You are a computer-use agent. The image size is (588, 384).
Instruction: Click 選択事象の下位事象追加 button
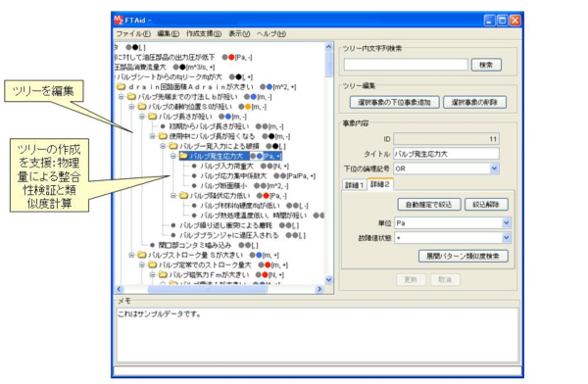point(394,102)
